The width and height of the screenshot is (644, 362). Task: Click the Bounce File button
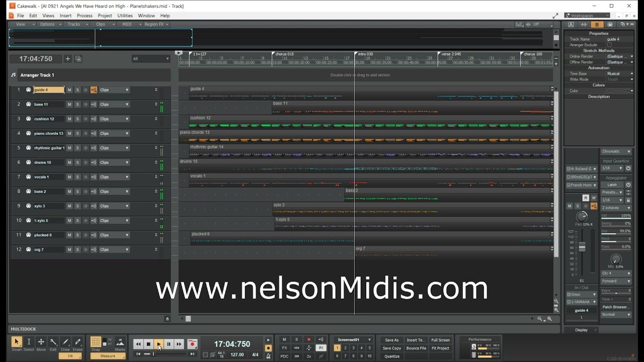pos(416,348)
